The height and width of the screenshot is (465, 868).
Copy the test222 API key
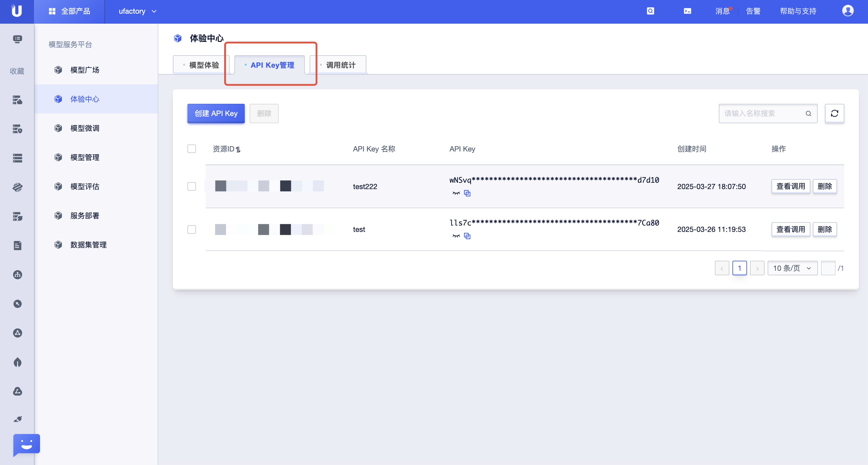(467, 193)
